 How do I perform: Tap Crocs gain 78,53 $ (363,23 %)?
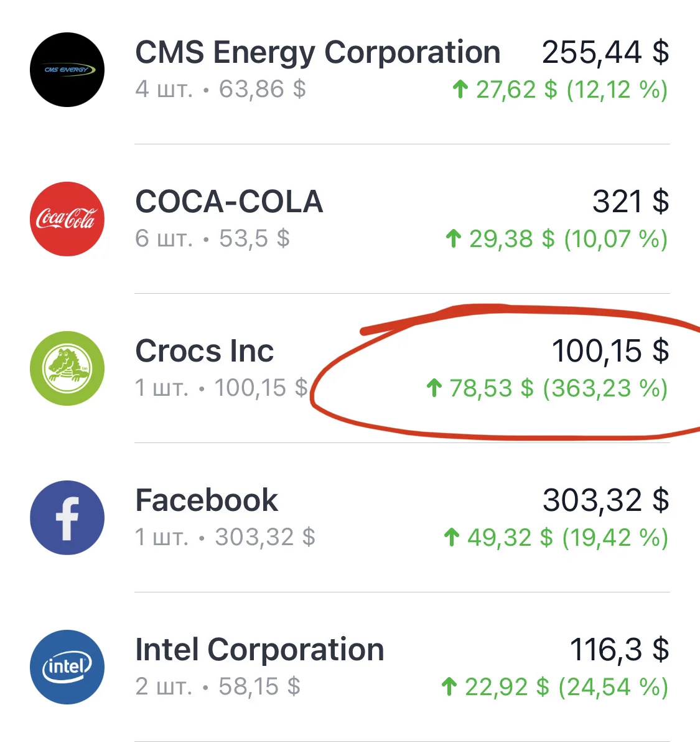tap(547, 388)
